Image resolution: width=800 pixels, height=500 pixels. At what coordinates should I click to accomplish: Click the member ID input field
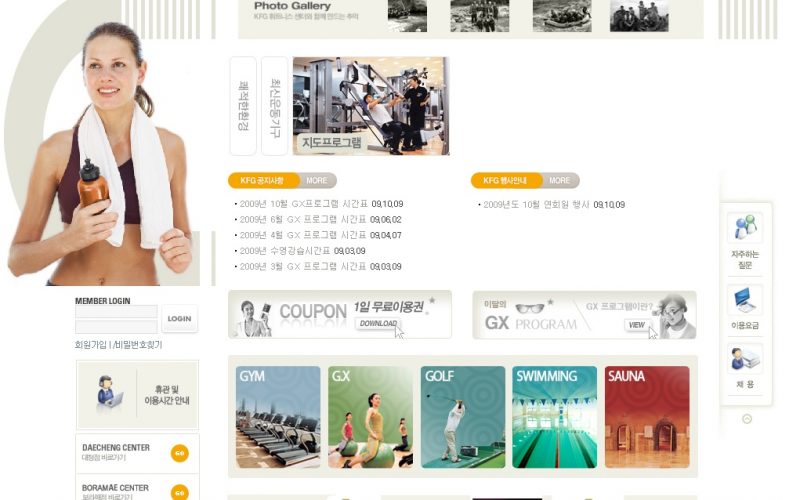pyautogui.click(x=116, y=312)
